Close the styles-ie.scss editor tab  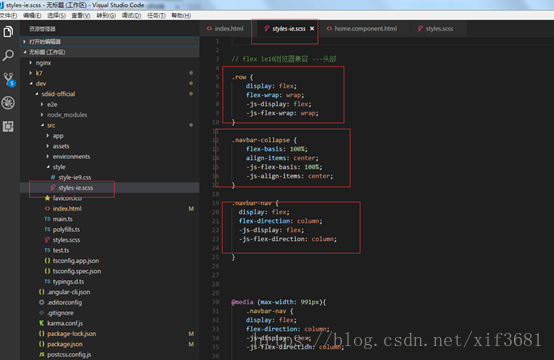coord(312,29)
